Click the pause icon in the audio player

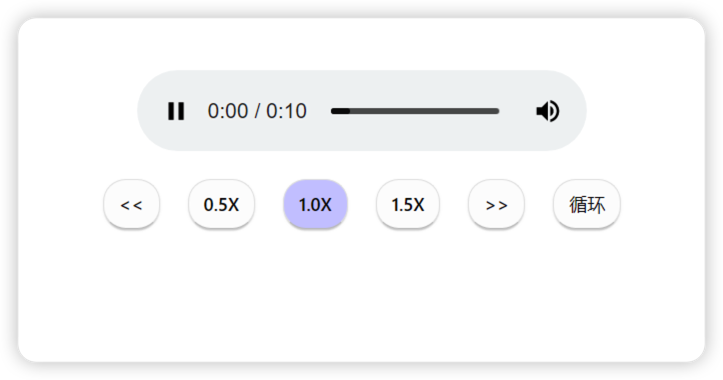coord(176,111)
